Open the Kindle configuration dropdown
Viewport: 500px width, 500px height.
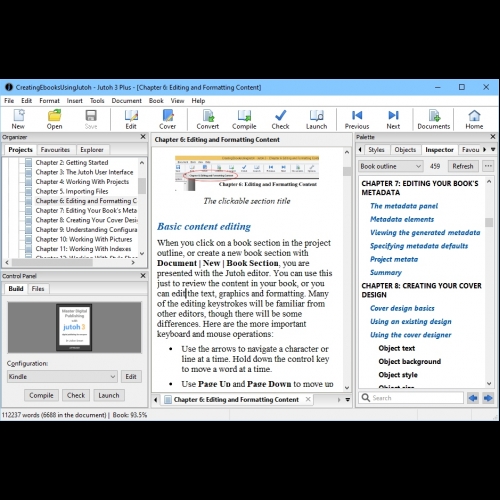tap(62, 377)
